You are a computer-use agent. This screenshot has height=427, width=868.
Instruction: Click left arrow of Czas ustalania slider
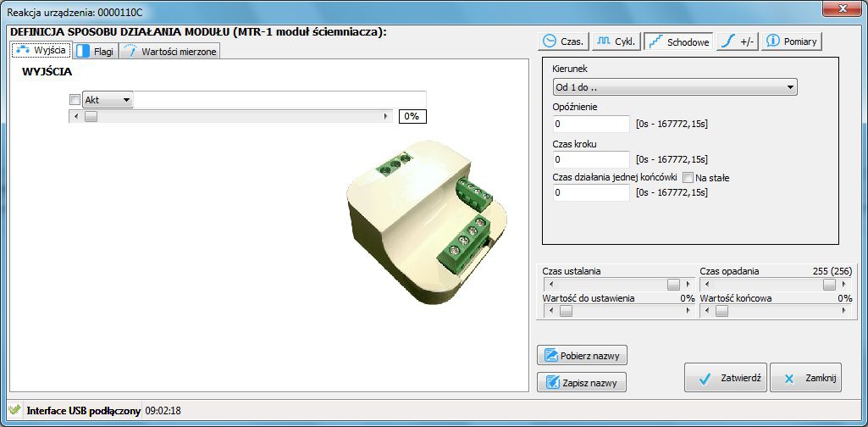(x=550, y=284)
